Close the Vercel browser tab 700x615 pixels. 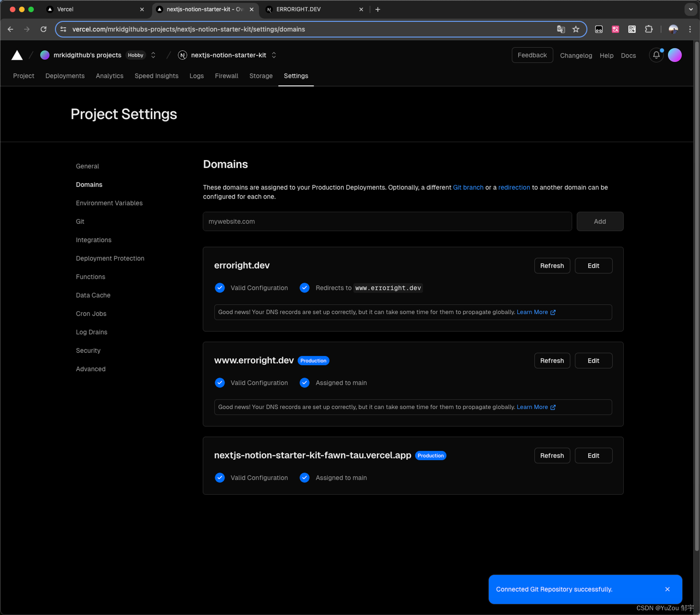pos(142,10)
